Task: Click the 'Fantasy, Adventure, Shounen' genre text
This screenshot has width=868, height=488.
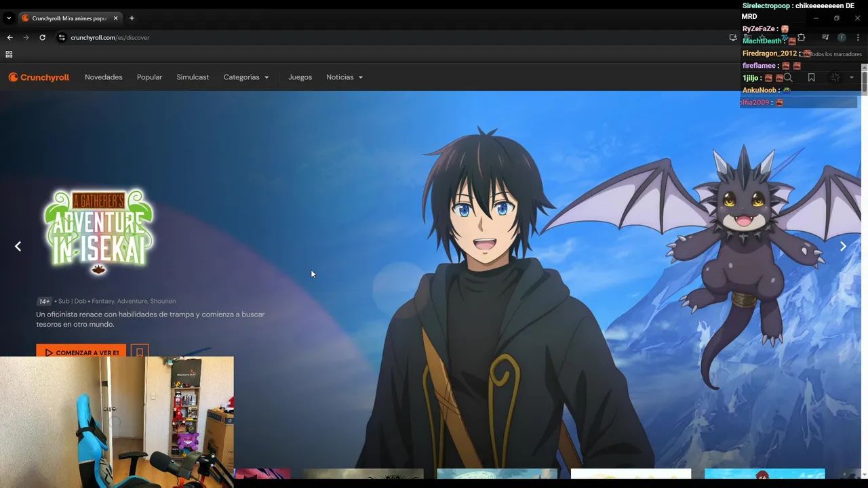Action: point(134,301)
